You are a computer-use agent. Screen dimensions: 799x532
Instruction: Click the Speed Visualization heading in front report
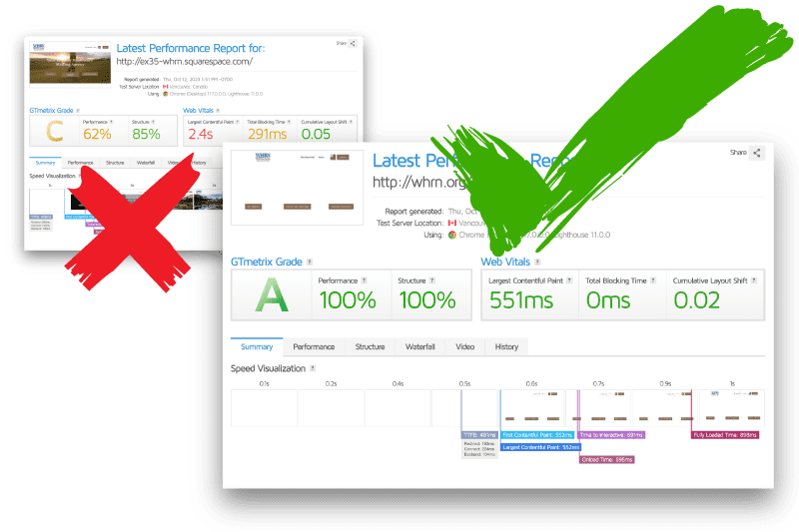click(268, 368)
